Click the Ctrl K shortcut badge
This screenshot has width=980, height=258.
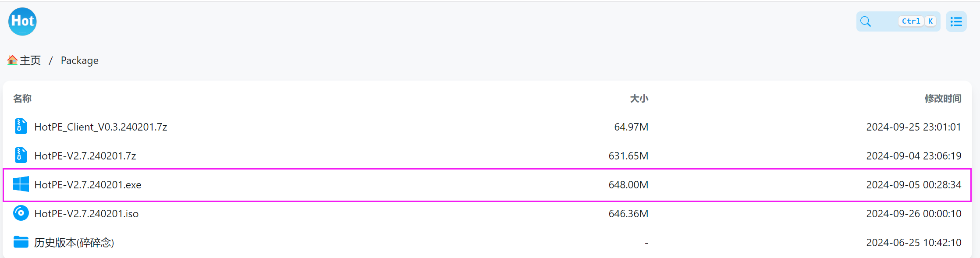click(x=918, y=21)
